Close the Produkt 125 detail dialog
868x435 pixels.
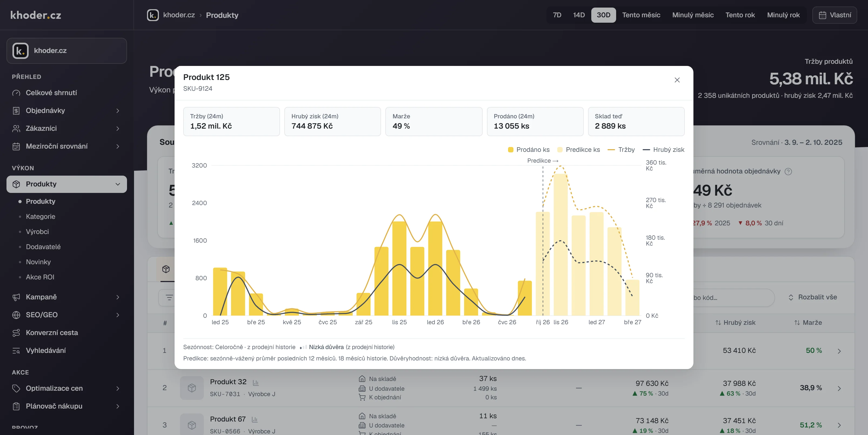pos(677,80)
